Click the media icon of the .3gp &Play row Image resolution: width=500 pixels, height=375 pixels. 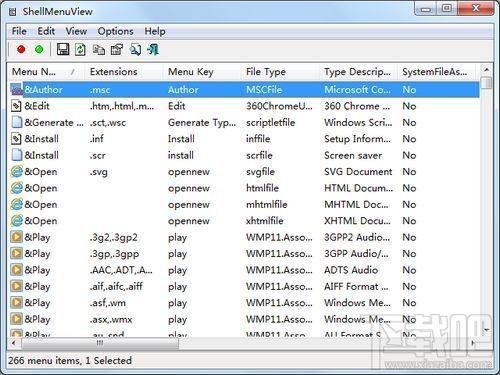click(16, 253)
